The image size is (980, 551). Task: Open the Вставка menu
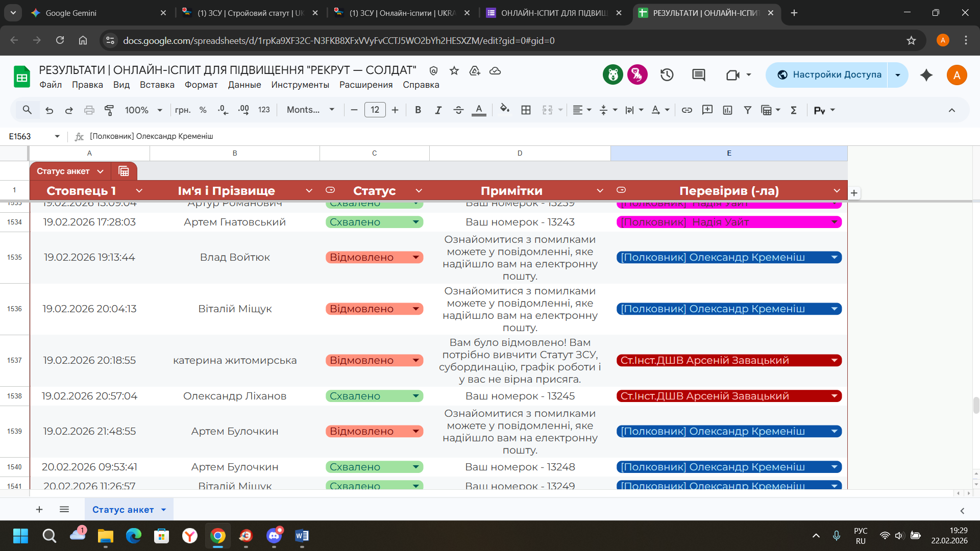pos(157,85)
